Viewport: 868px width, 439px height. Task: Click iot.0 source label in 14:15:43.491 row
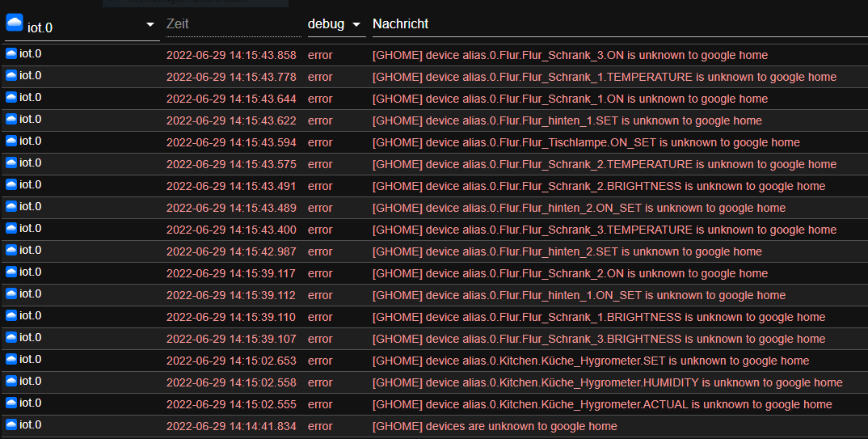point(31,184)
